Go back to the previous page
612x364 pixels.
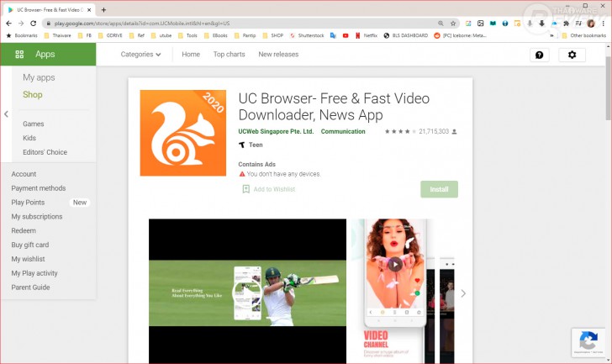pos(8,24)
